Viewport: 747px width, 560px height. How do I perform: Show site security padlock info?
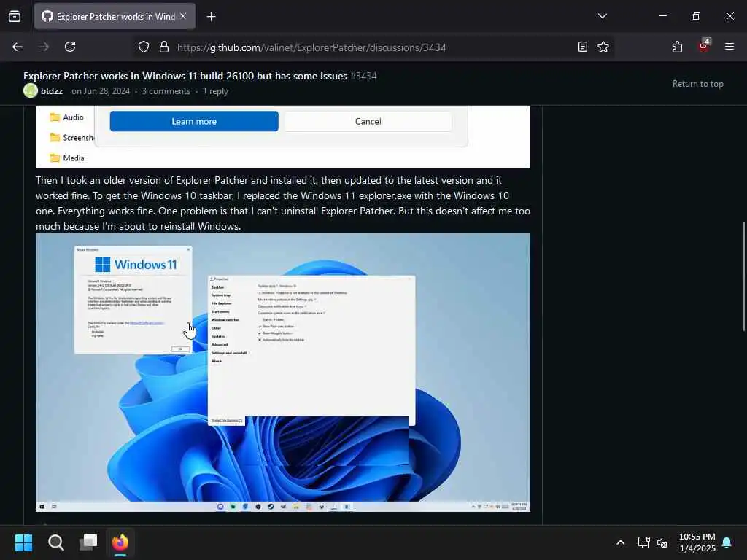164,47
